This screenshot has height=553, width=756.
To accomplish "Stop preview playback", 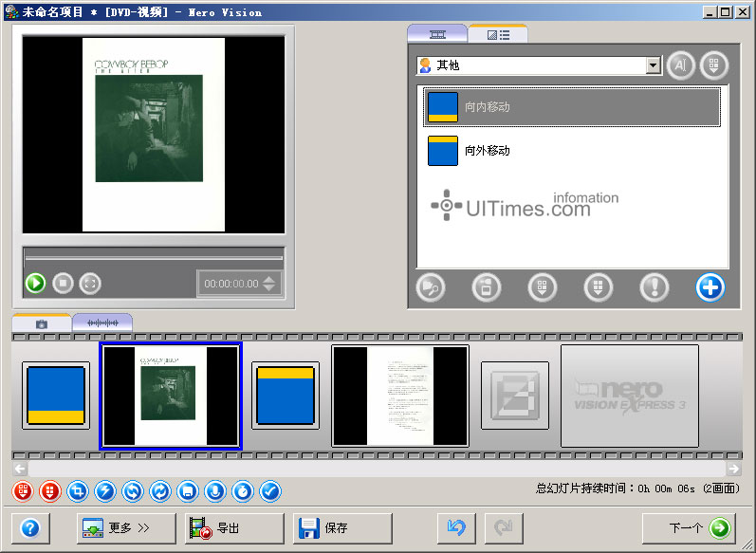I will pos(63,283).
